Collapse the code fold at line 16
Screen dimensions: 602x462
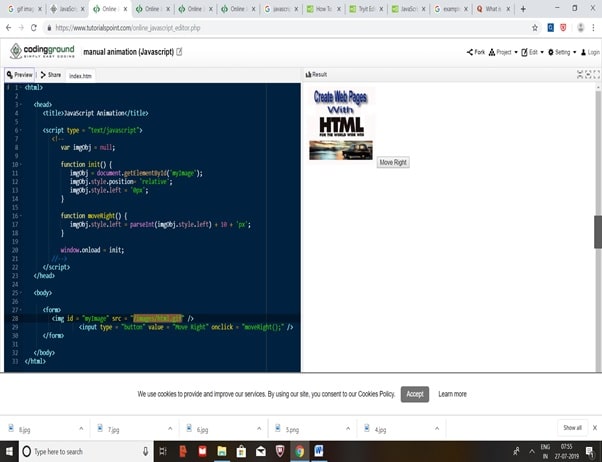[x=21, y=216]
